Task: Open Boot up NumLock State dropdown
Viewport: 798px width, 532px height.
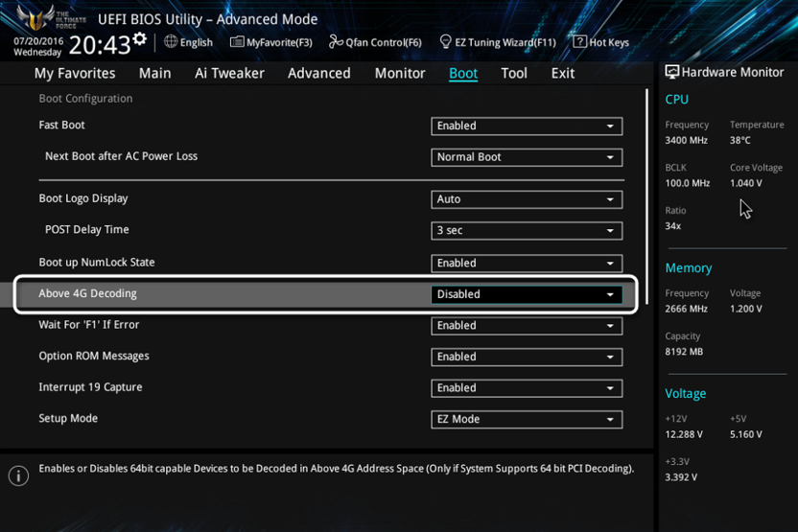Action: (x=527, y=263)
